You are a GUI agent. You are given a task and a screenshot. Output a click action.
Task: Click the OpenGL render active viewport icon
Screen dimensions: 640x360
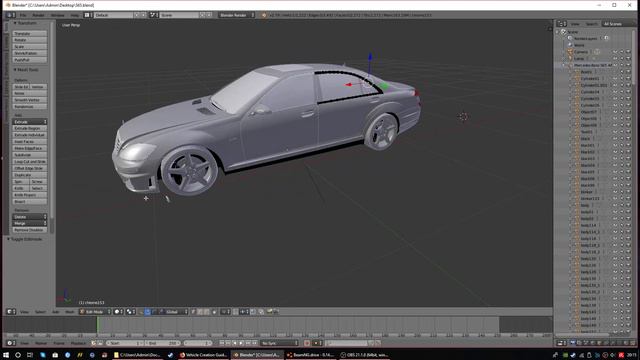coord(269,312)
